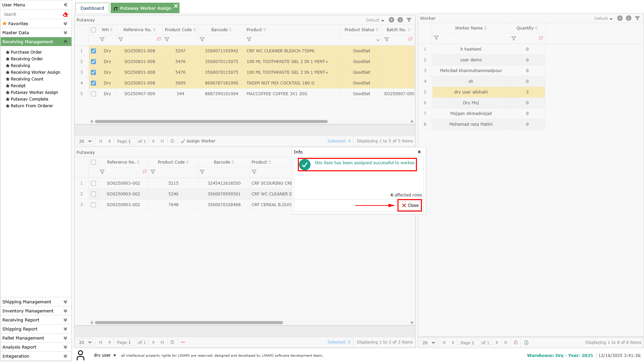
Task: Click the Assign Worker button
Action: tap(198, 141)
